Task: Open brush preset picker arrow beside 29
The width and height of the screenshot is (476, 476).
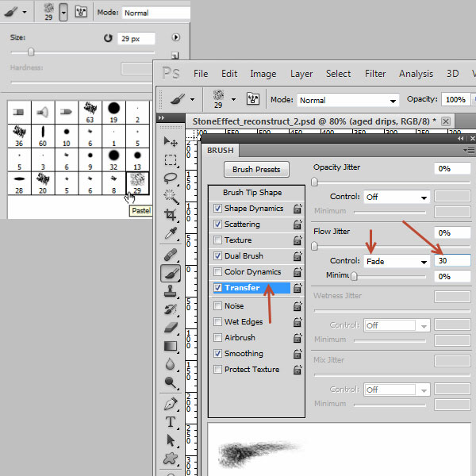Action: pos(233,99)
